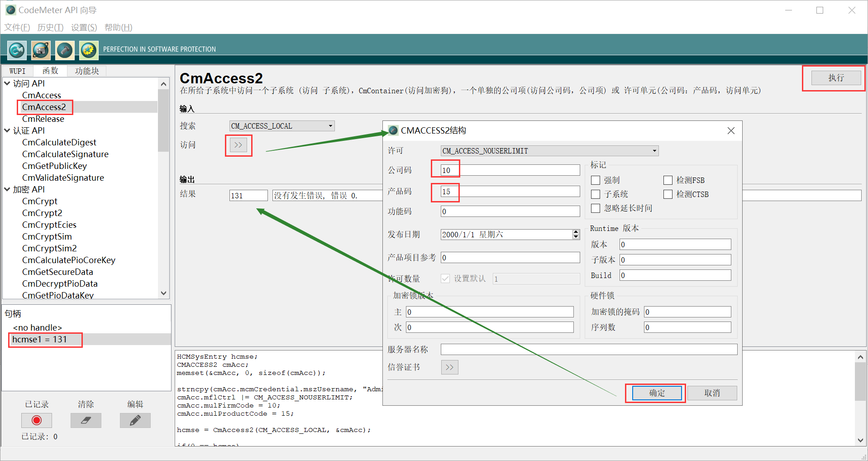
Task: Toggle the 忽略延长时间 checkbox
Action: tap(596, 208)
